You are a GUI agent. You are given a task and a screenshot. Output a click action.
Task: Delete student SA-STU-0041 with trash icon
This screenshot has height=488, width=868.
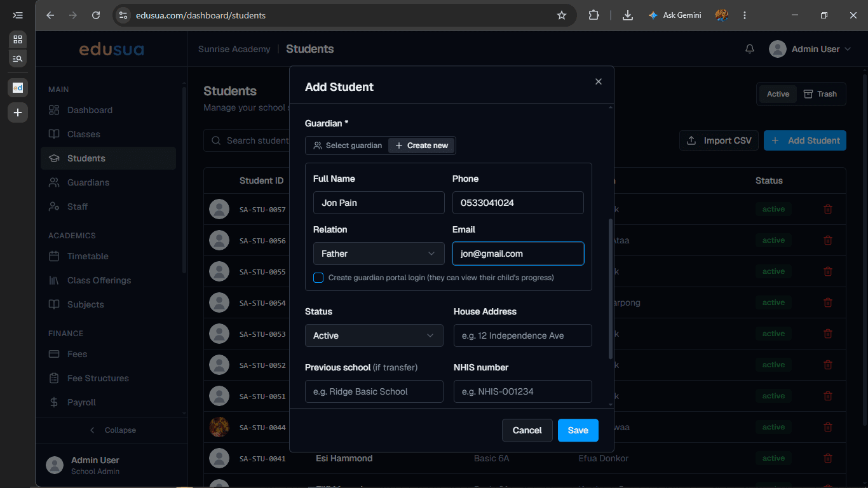(828, 458)
